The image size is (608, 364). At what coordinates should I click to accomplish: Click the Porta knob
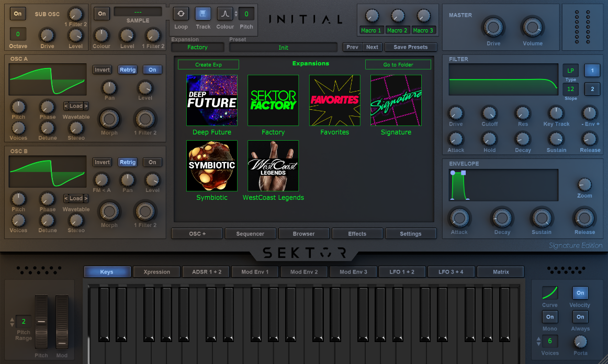[580, 342]
